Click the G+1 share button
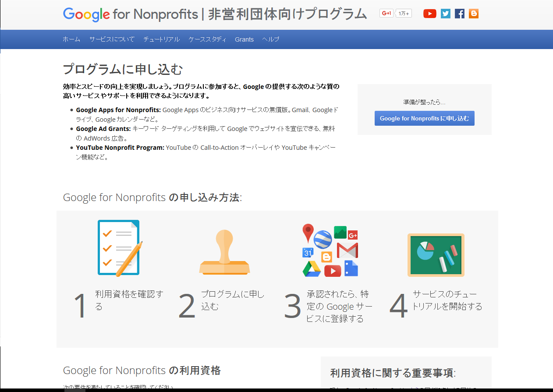 (x=386, y=14)
